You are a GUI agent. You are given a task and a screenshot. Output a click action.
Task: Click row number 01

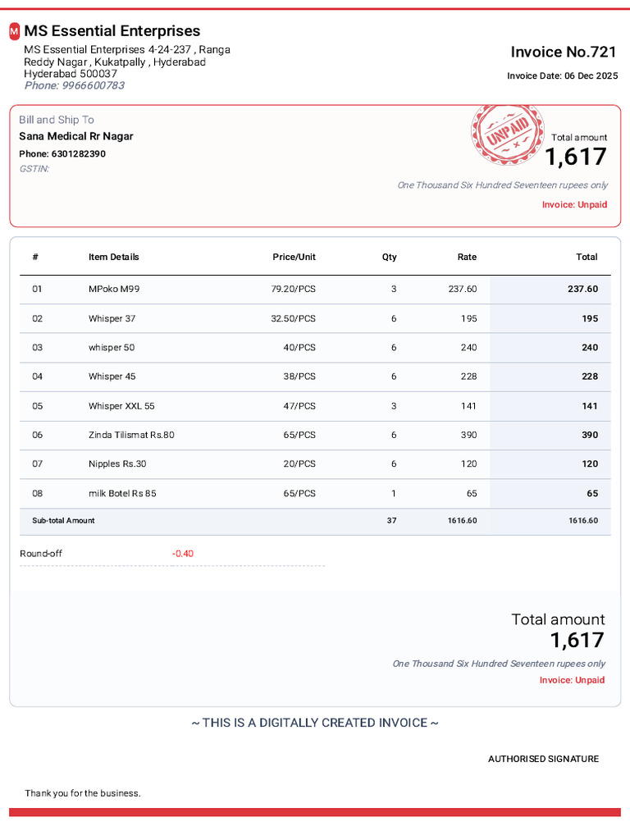36,290
